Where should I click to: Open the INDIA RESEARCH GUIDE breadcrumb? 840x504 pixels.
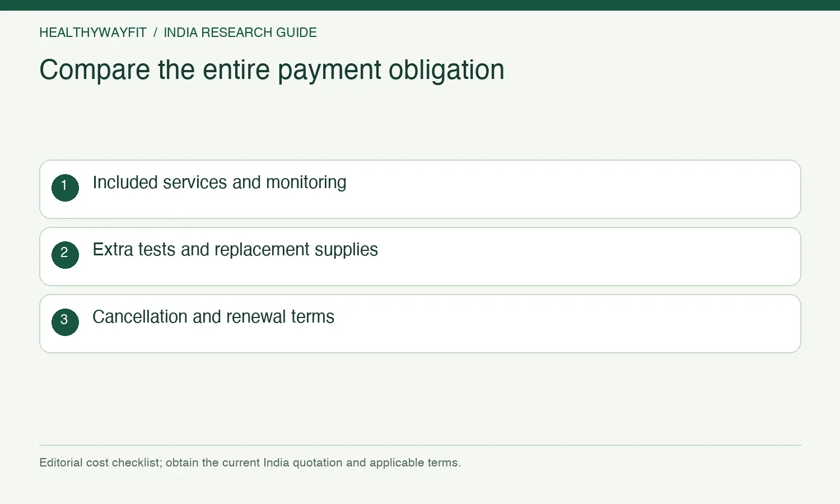coord(240,32)
